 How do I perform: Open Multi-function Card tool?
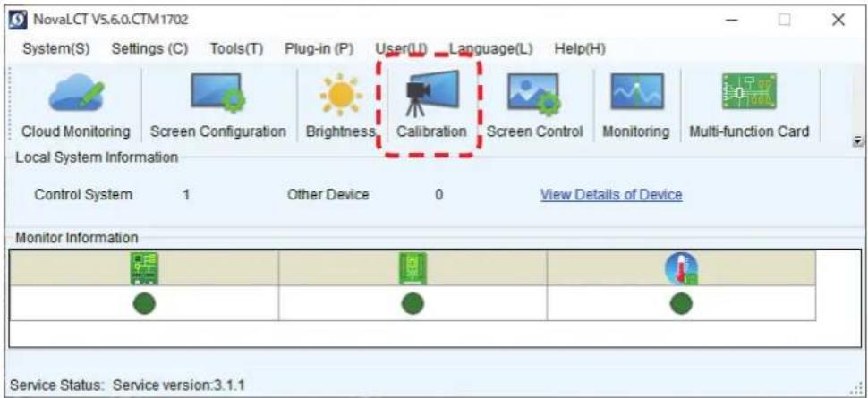(749, 106)
